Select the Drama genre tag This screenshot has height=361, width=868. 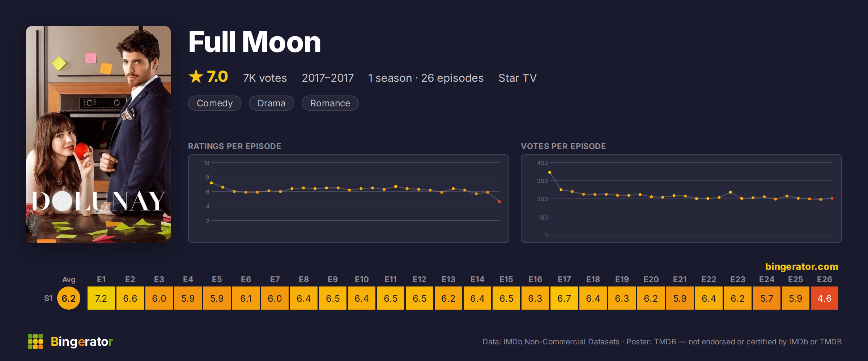pyautogui.click(x=272, y=103)
